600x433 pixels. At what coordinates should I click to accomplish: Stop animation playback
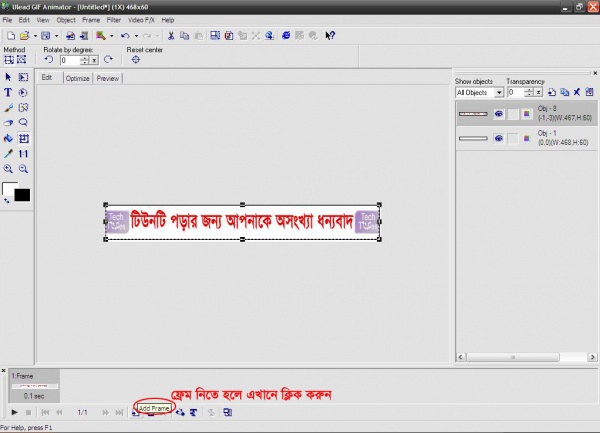[x=28, y=412]
